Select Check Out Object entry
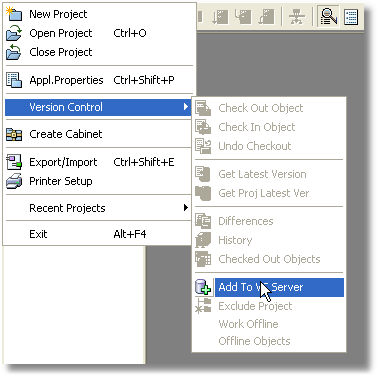 [261, 108]
